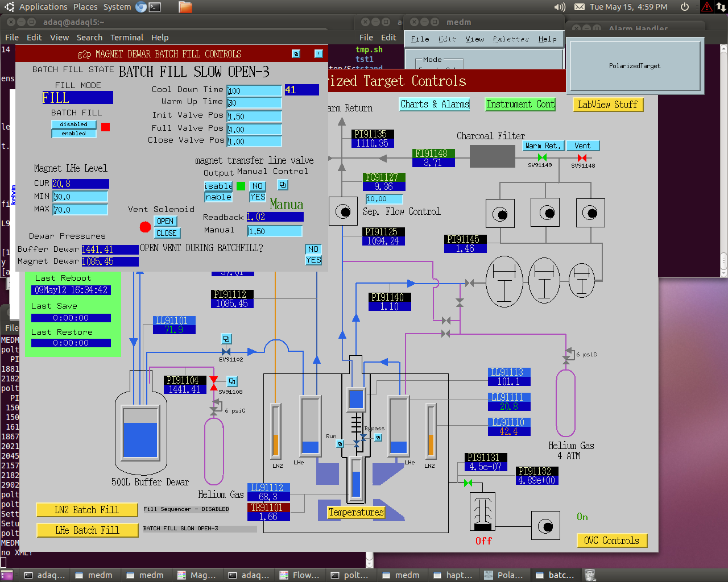Open the trash icon in bottom panel

pyautogui.click(x=590, y=575)
